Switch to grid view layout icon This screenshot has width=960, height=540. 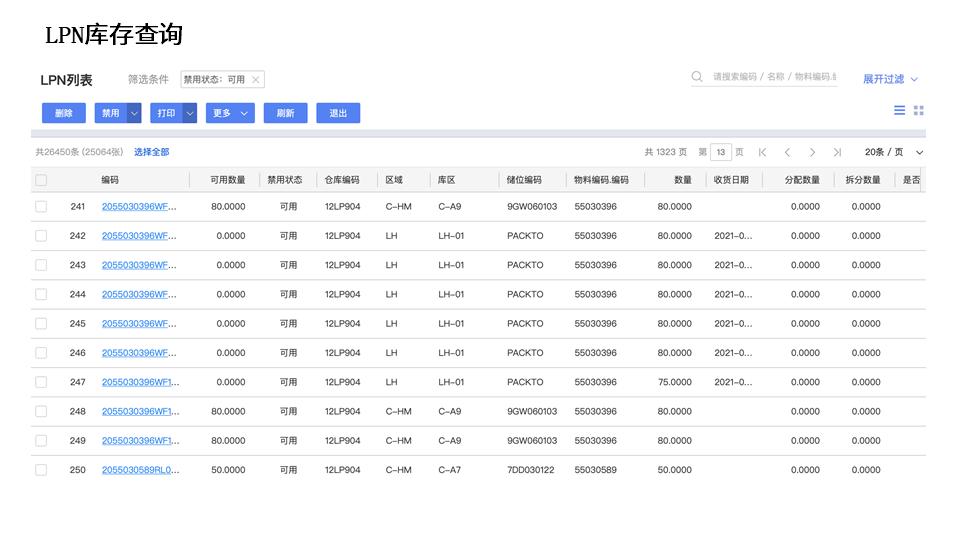pyautogui.click(x=919, y=110)
